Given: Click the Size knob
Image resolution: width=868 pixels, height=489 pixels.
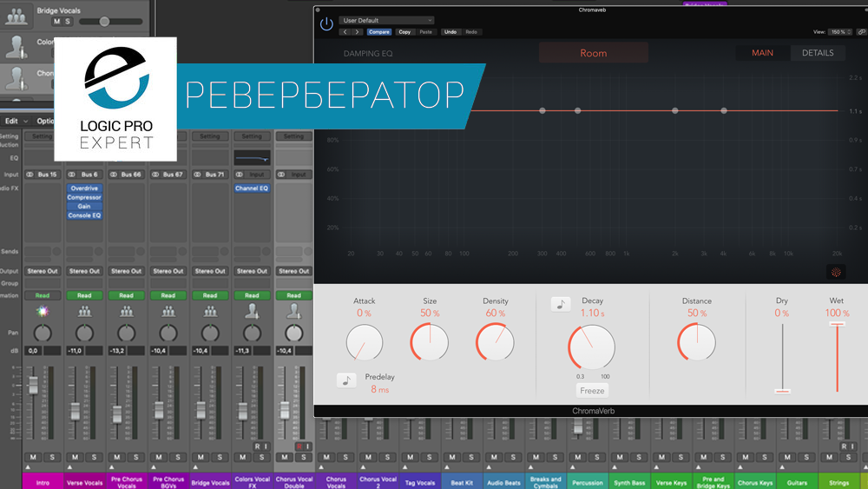Looking at the screenshot, I should coord(430,343).
